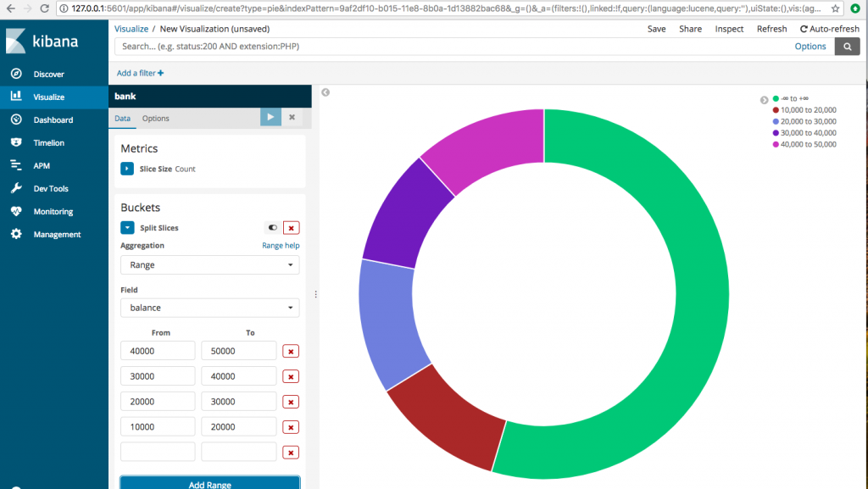868x489 pixels.
Task: Click the plus icon on Add a filter
Action: (160, 73)
